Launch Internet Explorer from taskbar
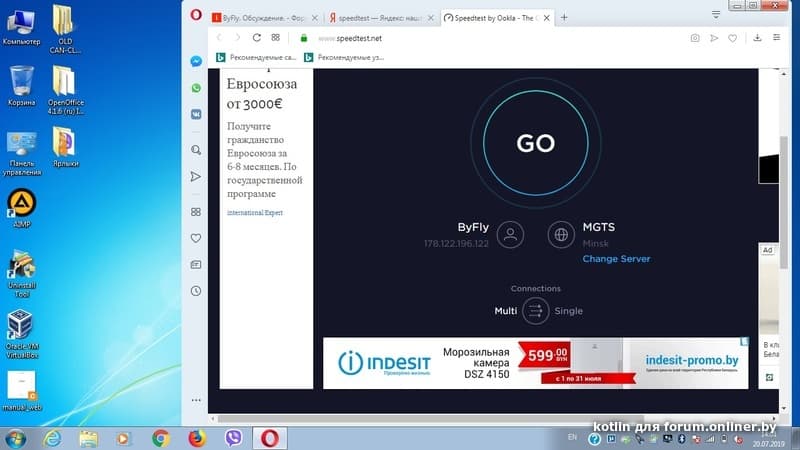The width and height of the screenshot is (800, 450). (53, 438)
